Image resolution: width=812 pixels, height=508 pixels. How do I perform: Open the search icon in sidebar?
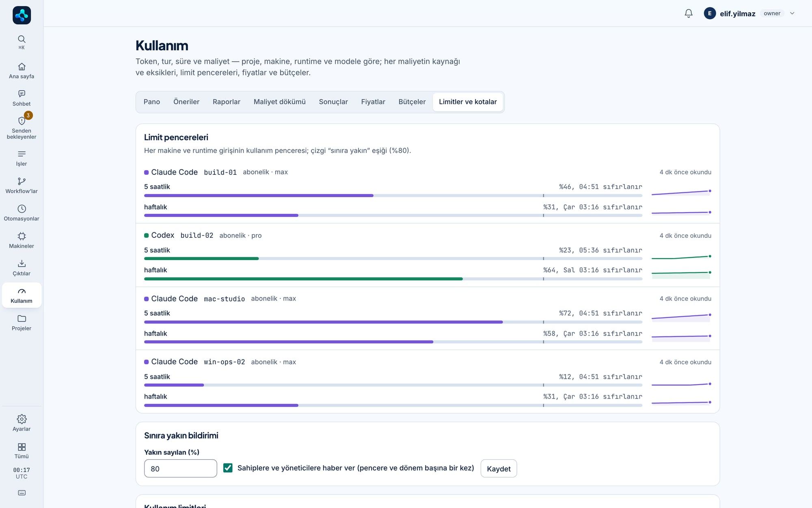(x=22, y=39)
